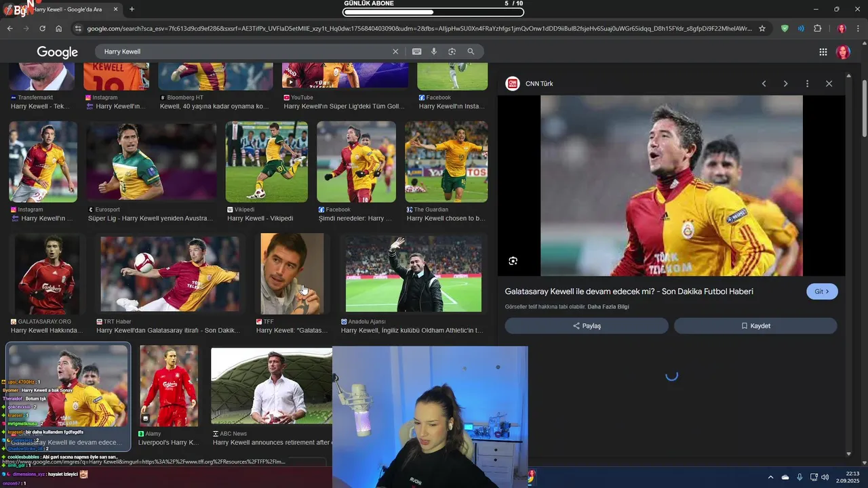Open the browser home page
This screenshot has width=868, height=488.
point(58,28)
